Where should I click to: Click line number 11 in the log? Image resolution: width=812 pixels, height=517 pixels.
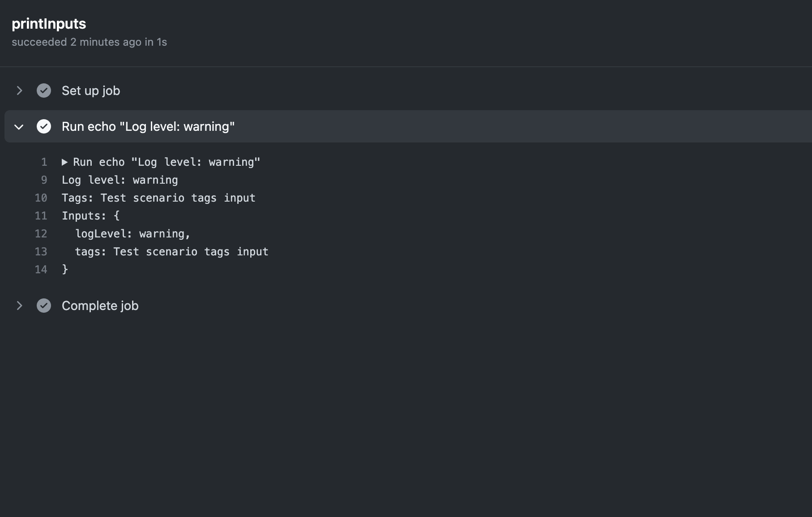[41, 216]
